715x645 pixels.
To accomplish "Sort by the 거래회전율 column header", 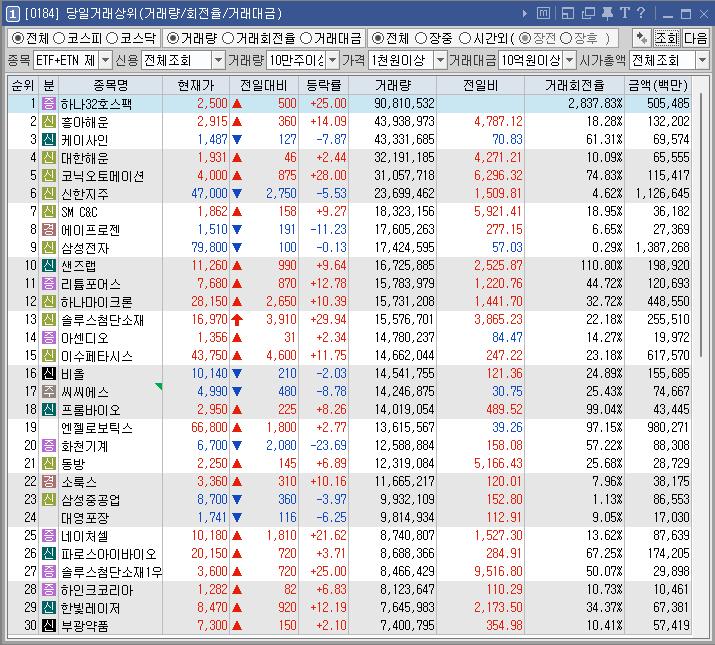I will [x=575, y=85].
